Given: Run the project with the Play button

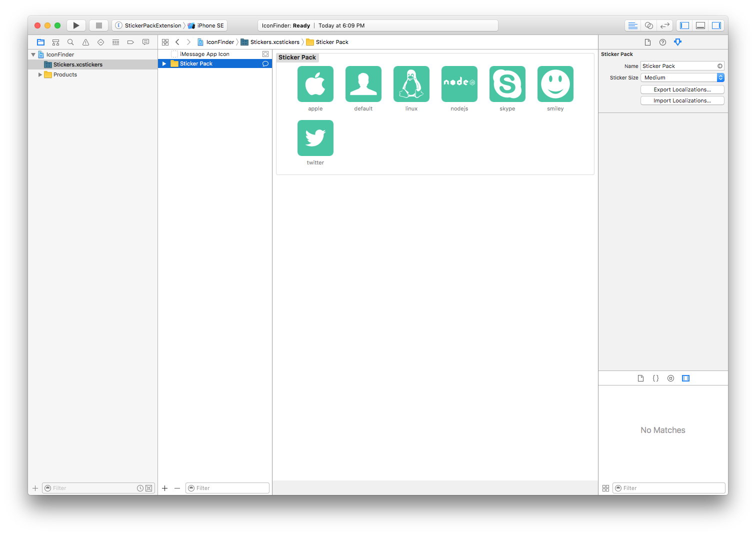Looking at the screenshot, I should pos(76,25).
